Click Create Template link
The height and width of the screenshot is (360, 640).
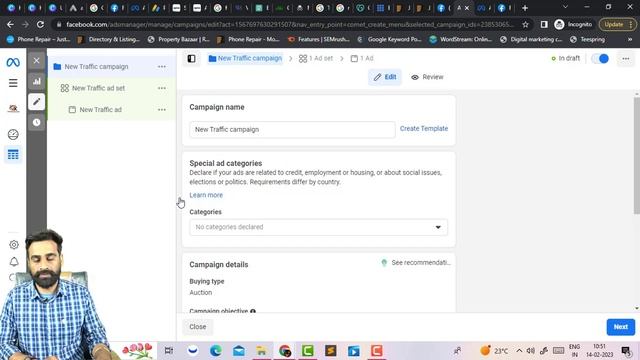coord(424,129)
